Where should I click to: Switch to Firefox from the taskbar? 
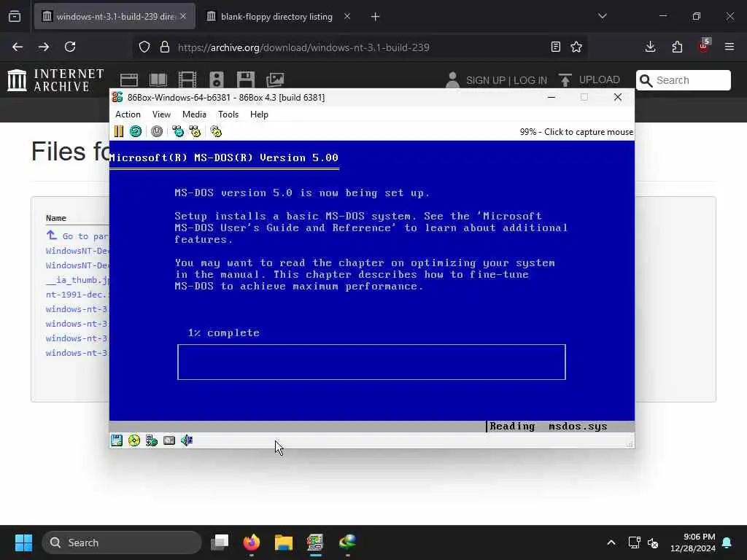252,542
